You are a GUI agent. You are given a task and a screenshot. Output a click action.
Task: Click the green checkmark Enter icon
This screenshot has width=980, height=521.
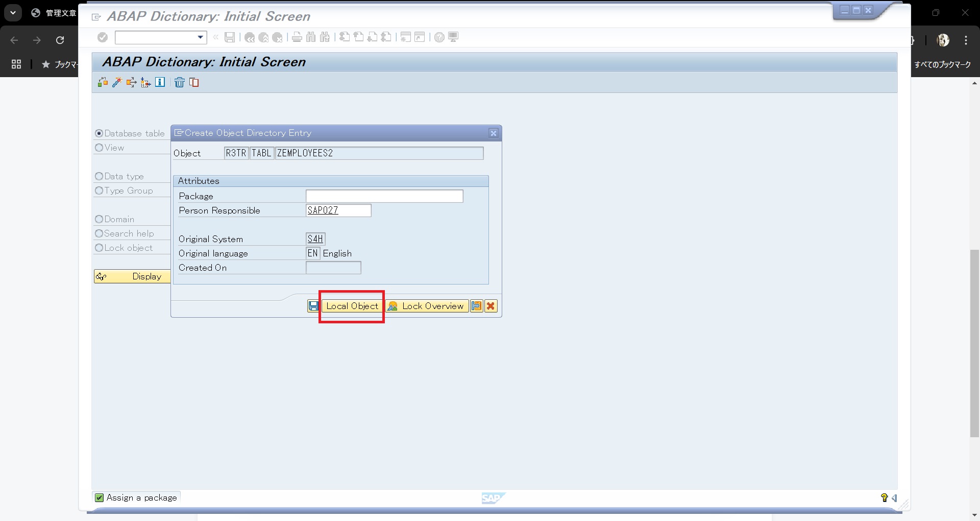pos(103,37)
